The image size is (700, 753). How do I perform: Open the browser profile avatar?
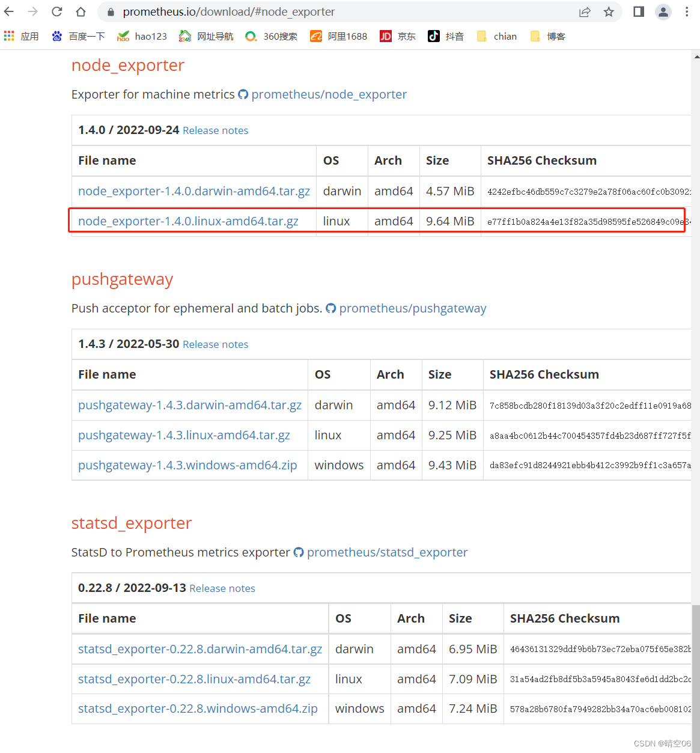tap(663, 11)
